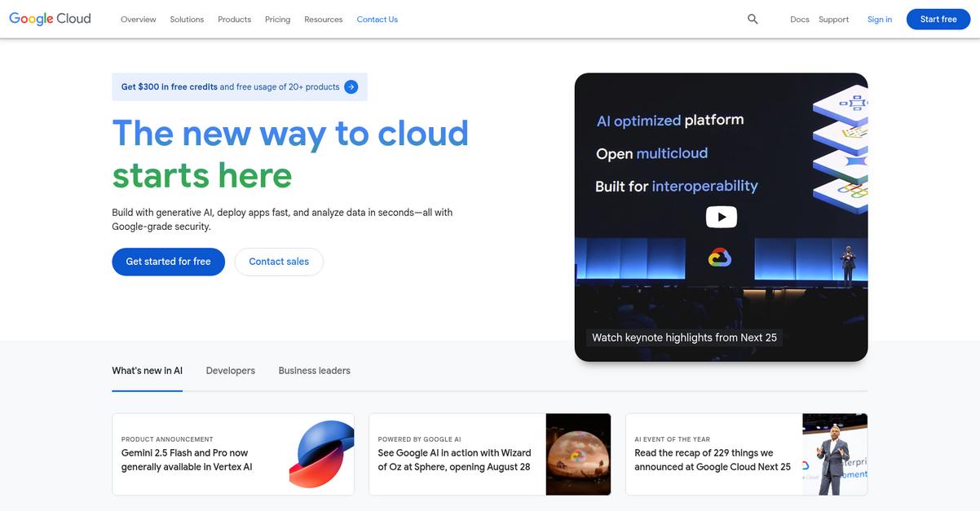Screen dimensions: 980x511
Task: Click the Contact Us link
Action: click(x=377, y=20)
